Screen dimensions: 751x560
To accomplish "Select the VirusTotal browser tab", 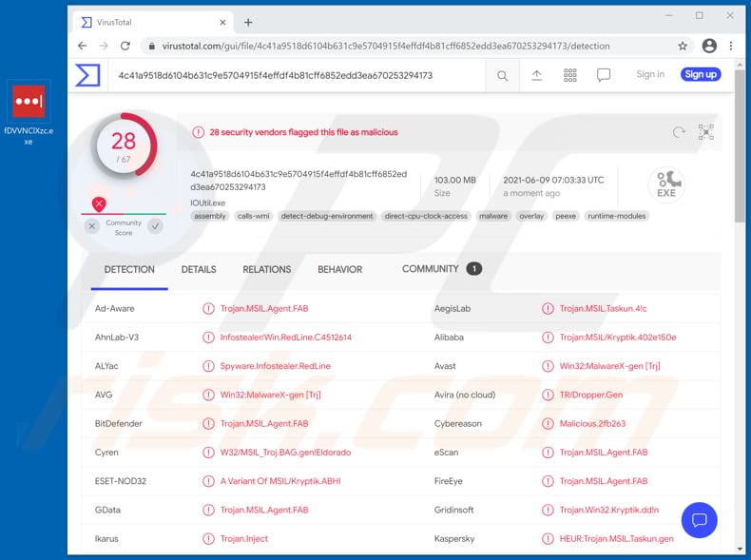I will tap(153, 23).
